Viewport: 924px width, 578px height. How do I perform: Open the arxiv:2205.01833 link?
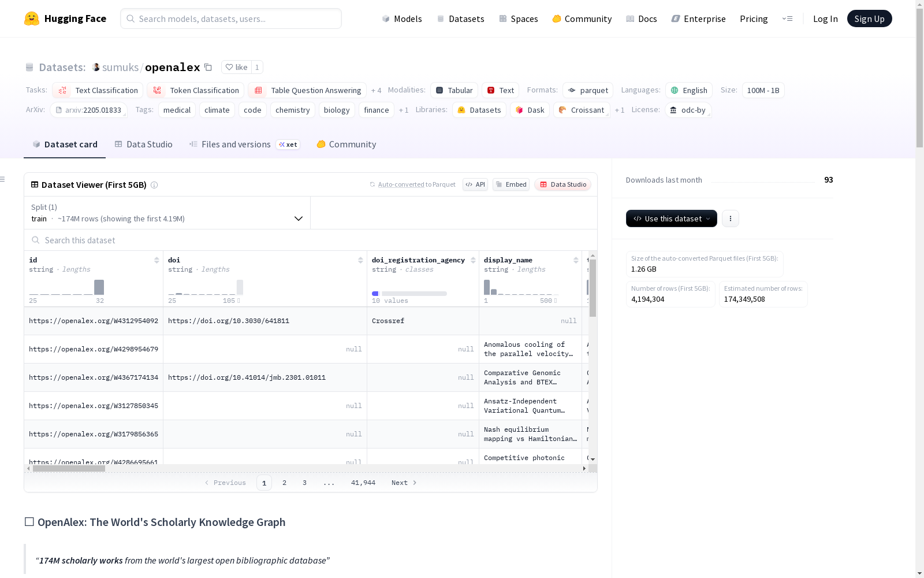pyautogui.click(x=88, y=110)
